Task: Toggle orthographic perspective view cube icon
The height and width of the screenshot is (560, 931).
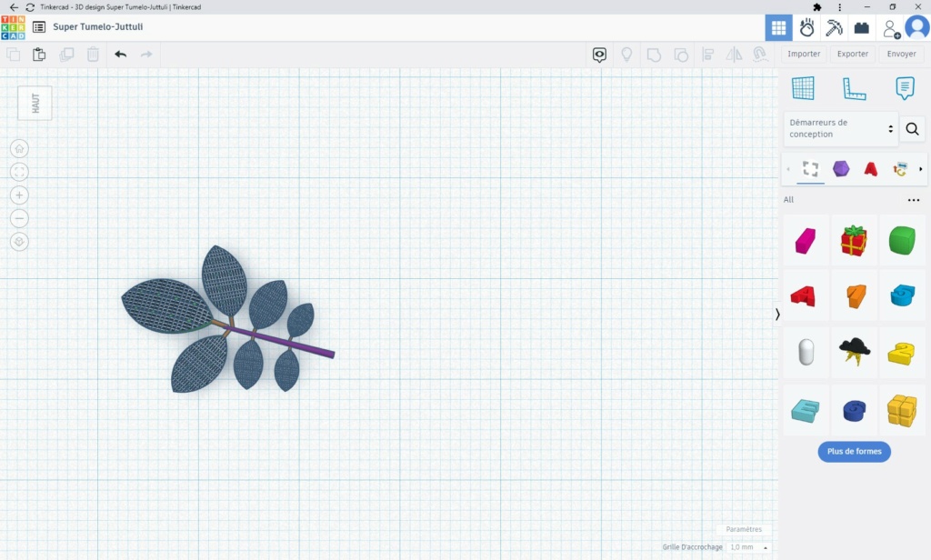Action: click(x=19, y=242)
